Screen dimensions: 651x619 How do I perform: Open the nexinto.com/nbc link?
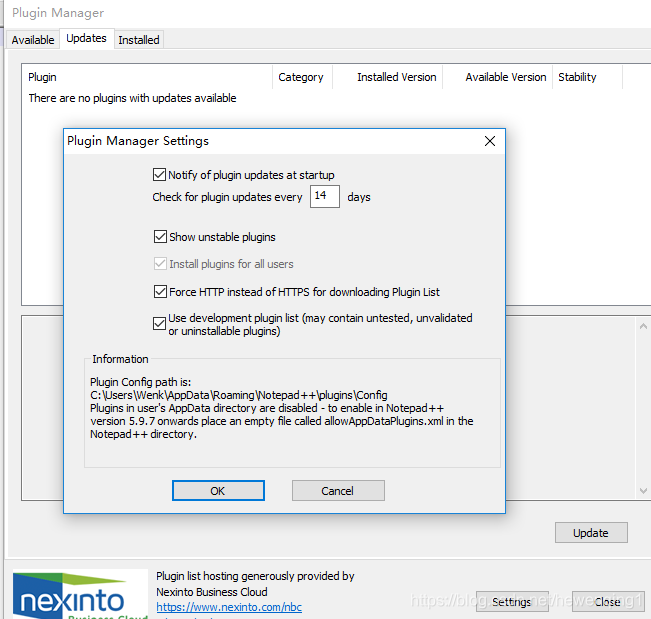click(x=229, y=607)
